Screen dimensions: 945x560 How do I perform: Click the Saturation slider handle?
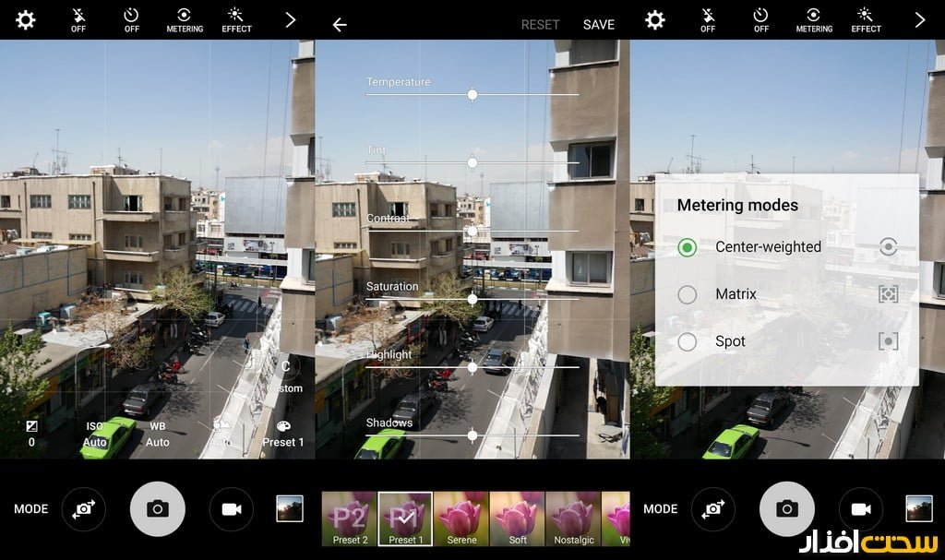point(472,299)
